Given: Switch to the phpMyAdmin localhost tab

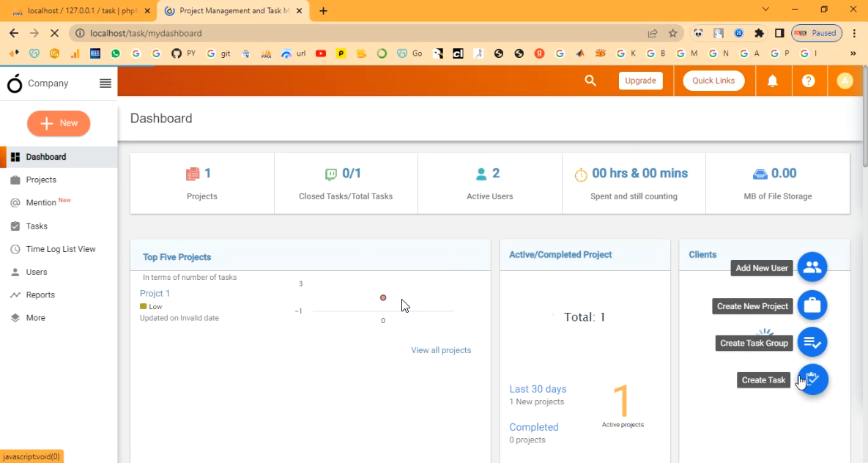Looking at the screenshot, I should pyautogui.click(x=81, y=11).
